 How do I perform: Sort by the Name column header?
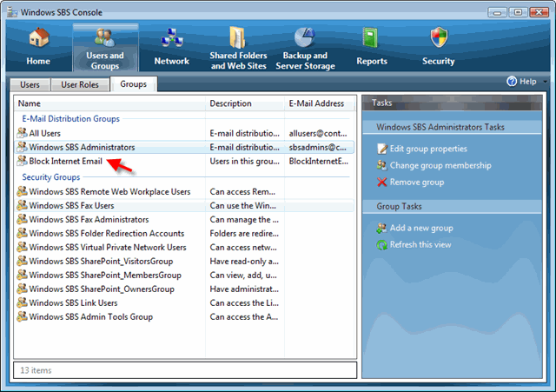point(110,103)
